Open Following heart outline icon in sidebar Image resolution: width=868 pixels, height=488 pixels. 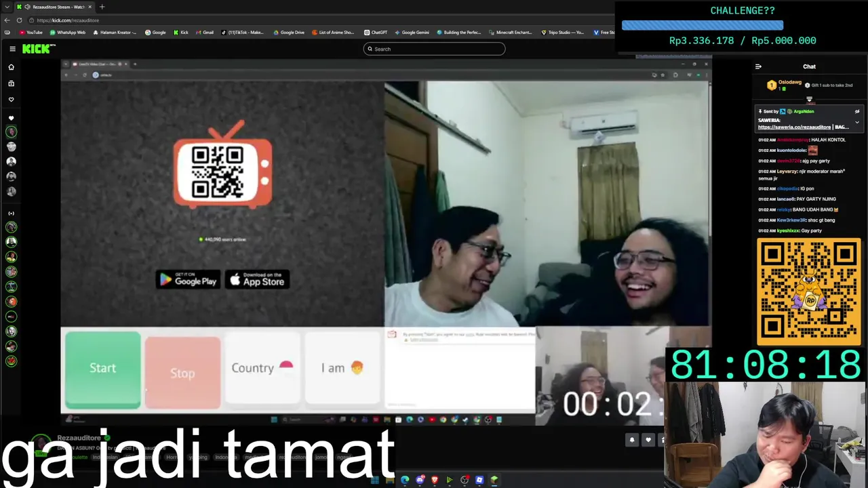(x=11, y=100)
